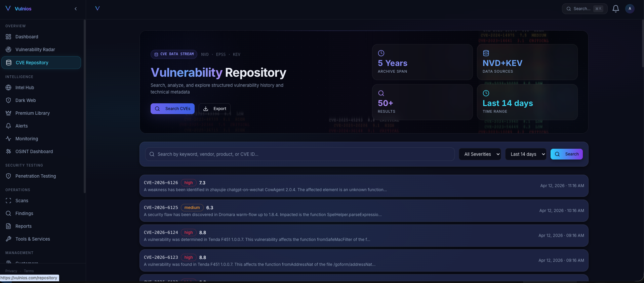The width and height of the screenshot is (644, 283).
Task: Open Alerts in the sidebar
Action: point(41,126)
